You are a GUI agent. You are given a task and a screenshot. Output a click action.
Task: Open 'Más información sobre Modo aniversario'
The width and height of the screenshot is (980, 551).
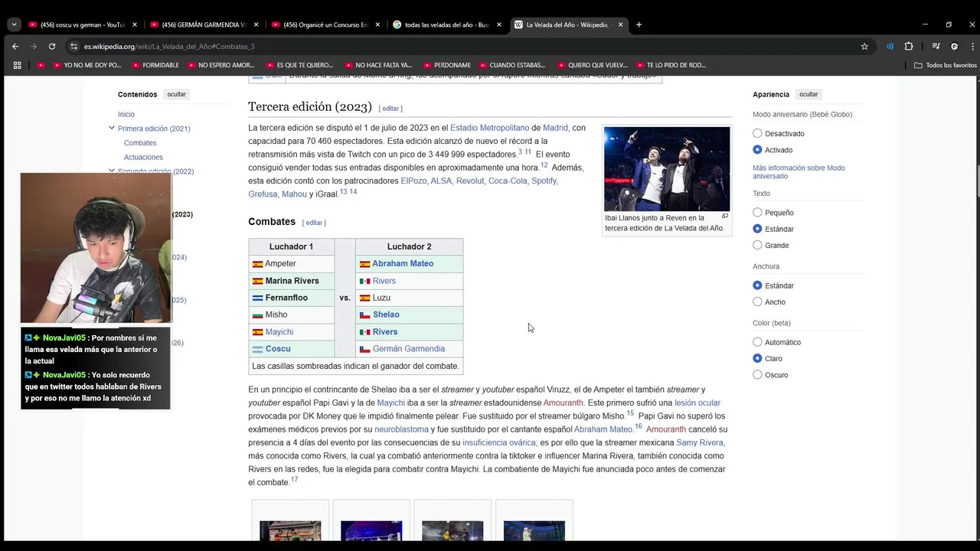pyautogui.click(x=799, y=172)
